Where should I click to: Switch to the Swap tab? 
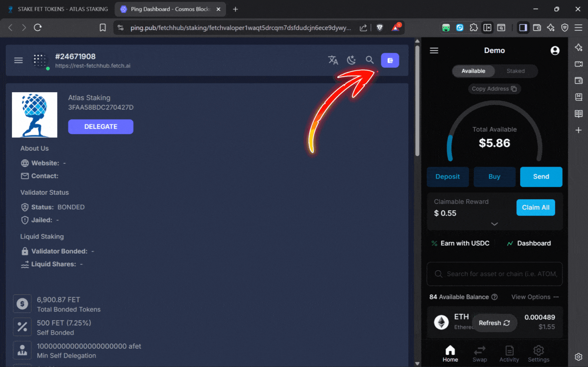point(479,354)
